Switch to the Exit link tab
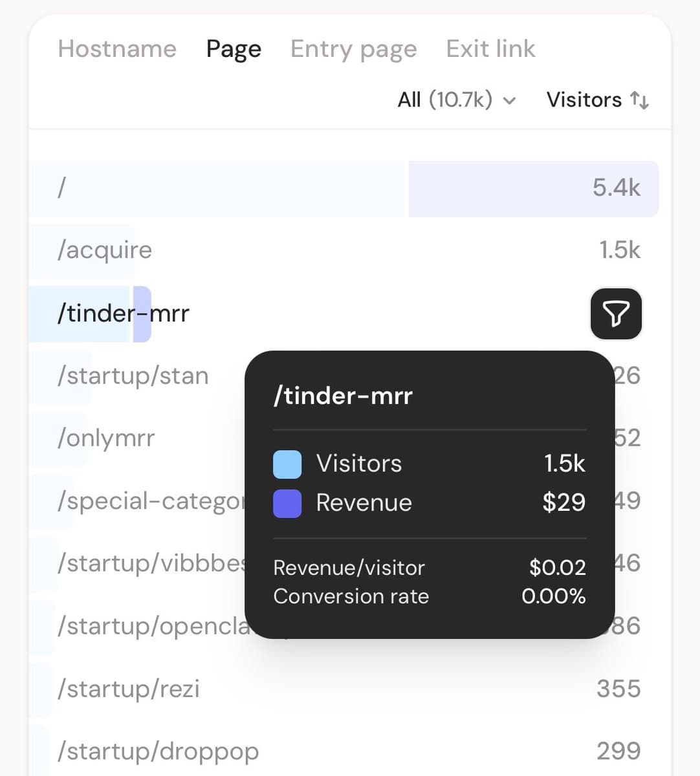Screen dimensions: 700x776 coord(490,48)
